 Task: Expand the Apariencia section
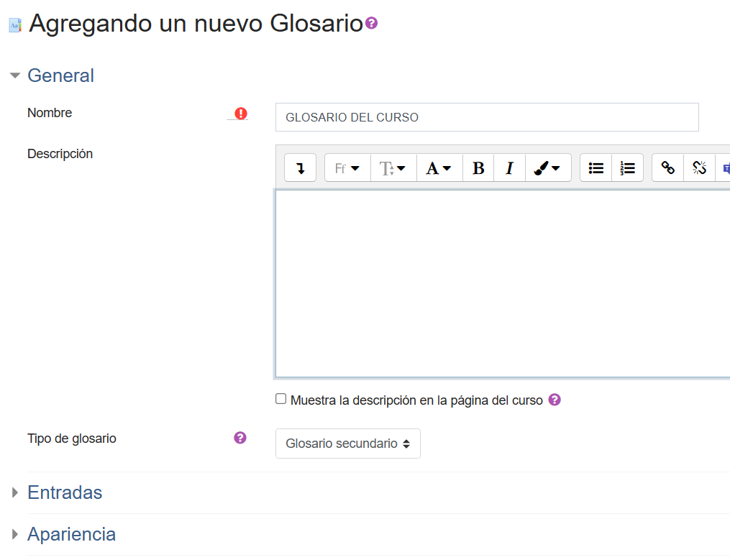point(71,534)
